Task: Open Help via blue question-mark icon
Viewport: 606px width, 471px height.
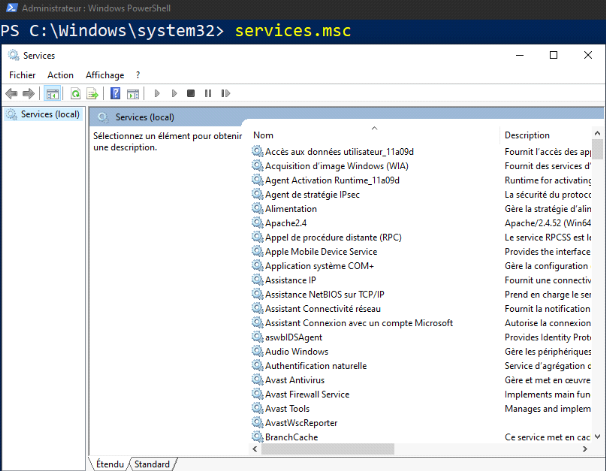Action: point(116,94)
